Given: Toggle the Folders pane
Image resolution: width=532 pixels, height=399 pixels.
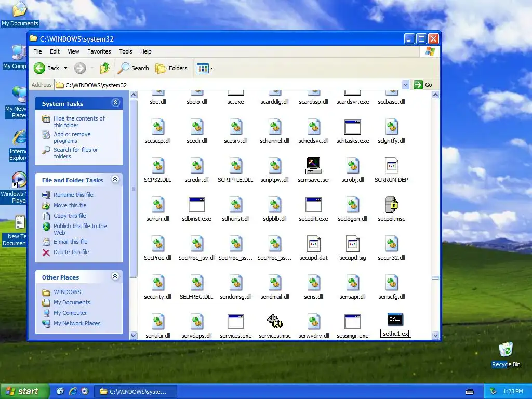Looking at the screenshot, I should (171, 68).
